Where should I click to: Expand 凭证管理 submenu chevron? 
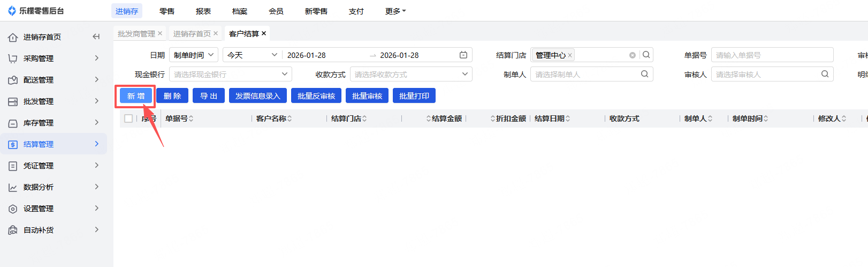[97, 165]
